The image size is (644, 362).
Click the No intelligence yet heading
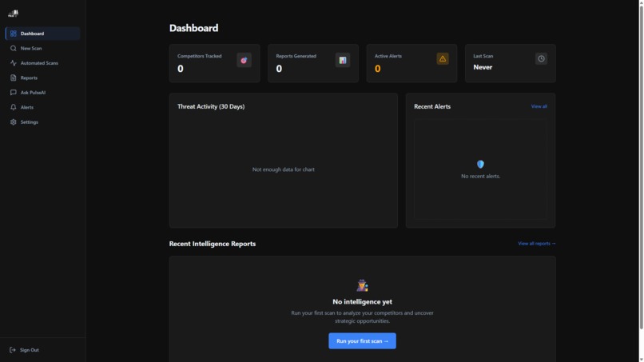point(362,301)
